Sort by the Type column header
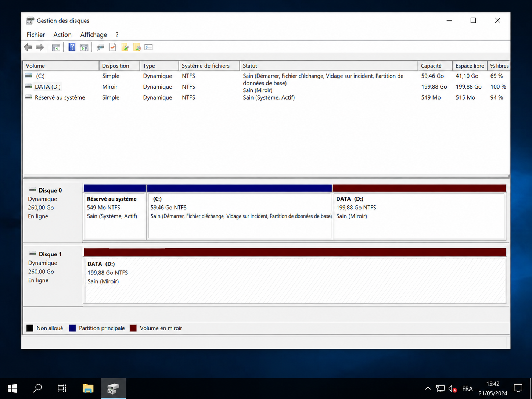Viewport: 532px width, 399px height. point(159,66)
